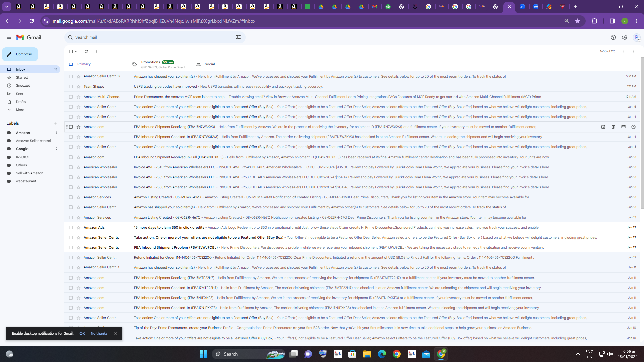Star the Amazon Ads email
The height and width of the screenshot is (362, 644).
(78, 227)
